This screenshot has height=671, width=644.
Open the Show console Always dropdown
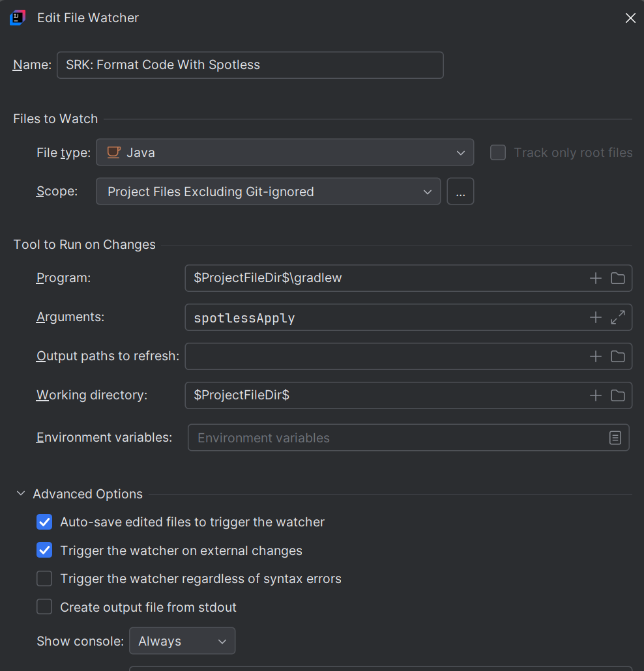pyautogui.click(x=182, y=641)
